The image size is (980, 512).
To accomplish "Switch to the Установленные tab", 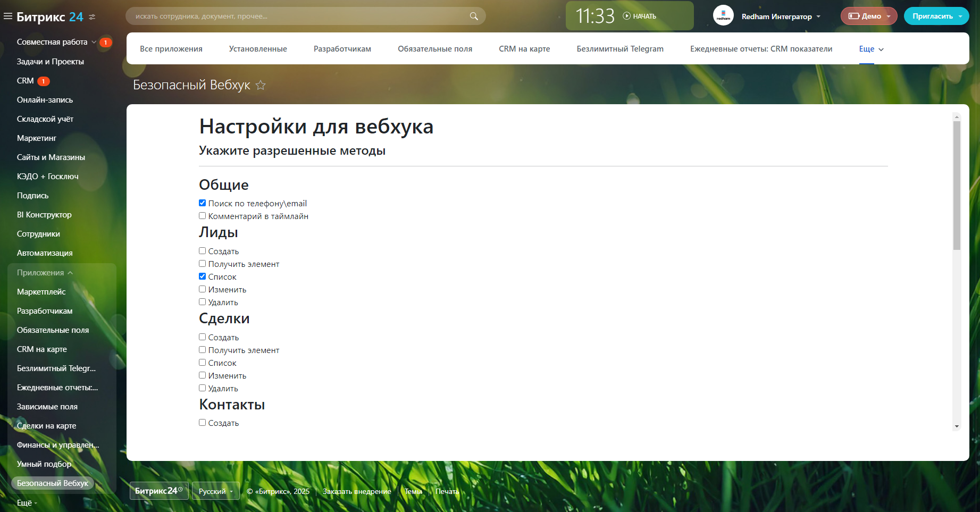I will point(258,49).
